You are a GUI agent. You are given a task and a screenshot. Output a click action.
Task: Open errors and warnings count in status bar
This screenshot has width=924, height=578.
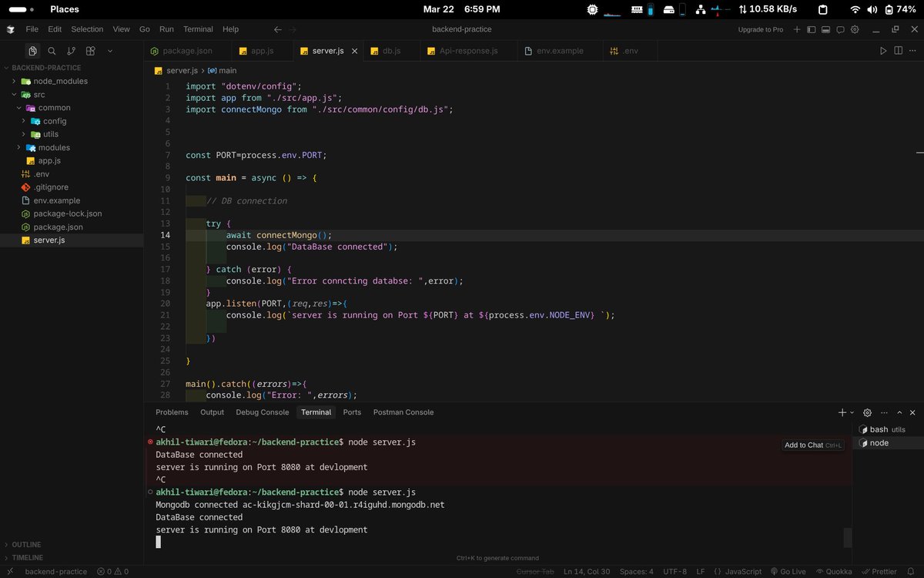tap(112, 571)
